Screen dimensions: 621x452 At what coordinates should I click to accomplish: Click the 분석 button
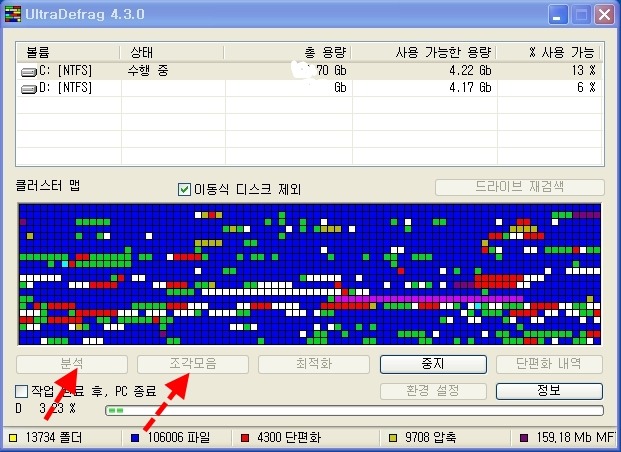[72, 364]
